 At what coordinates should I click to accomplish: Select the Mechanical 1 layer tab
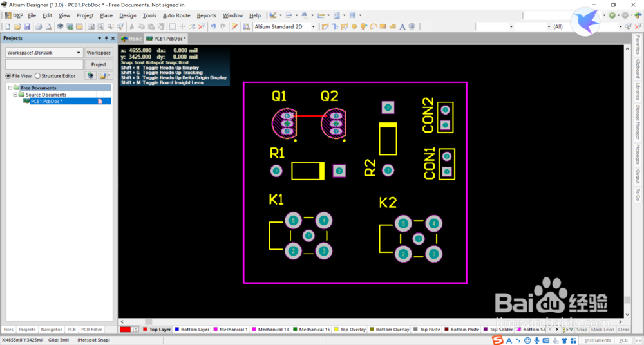[x=230, y=330]
